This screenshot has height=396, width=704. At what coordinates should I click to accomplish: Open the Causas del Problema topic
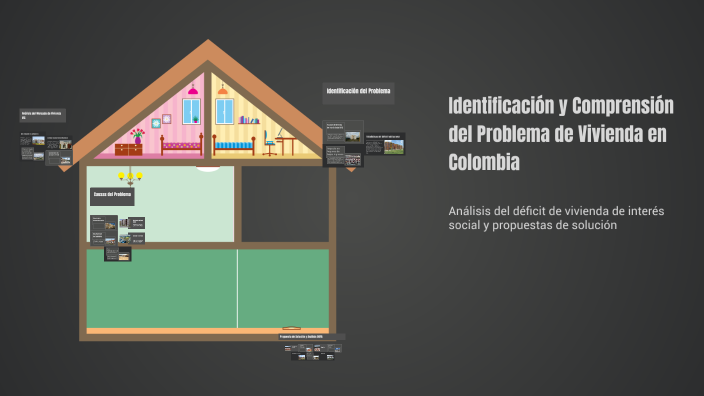point(112,197)
